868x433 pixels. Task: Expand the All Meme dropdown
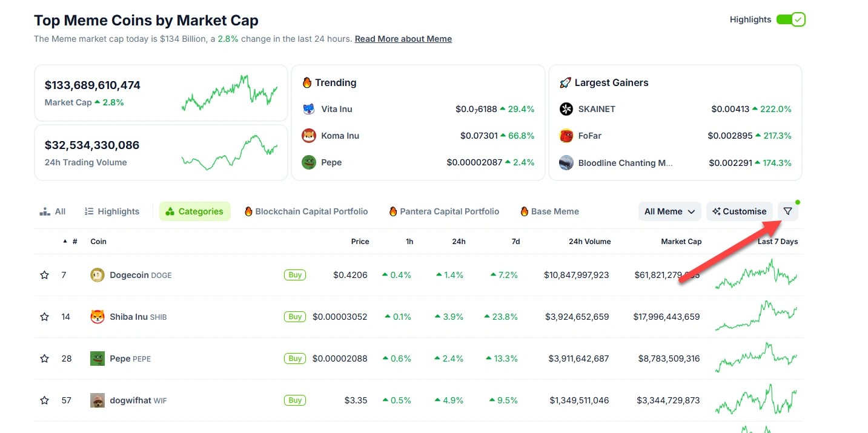pyautogui.click(x=669, y=211)
